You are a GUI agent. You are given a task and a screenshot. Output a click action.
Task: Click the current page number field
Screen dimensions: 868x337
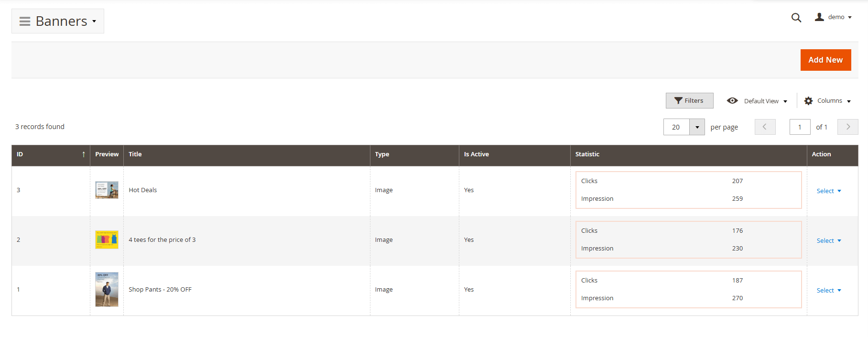(800, 127)
